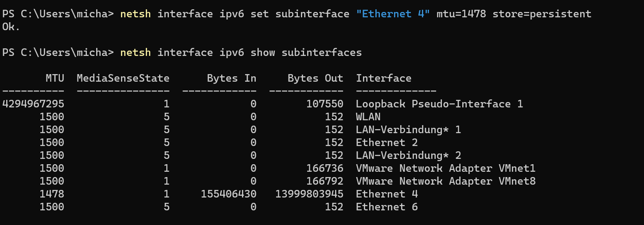This screenshot has height=225, width=644.
Task: Click VMware Network Adapter VMnet8 entry
Action: [x=445, y=182]
